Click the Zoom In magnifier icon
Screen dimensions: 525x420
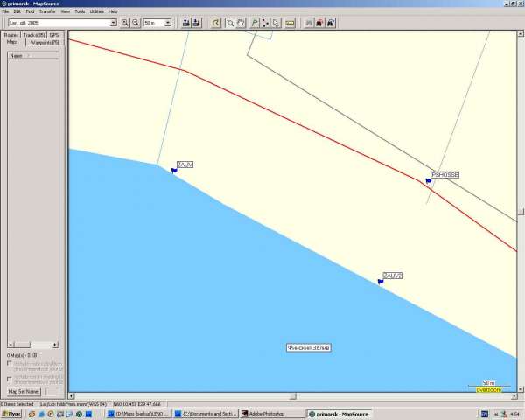[125, 22]
